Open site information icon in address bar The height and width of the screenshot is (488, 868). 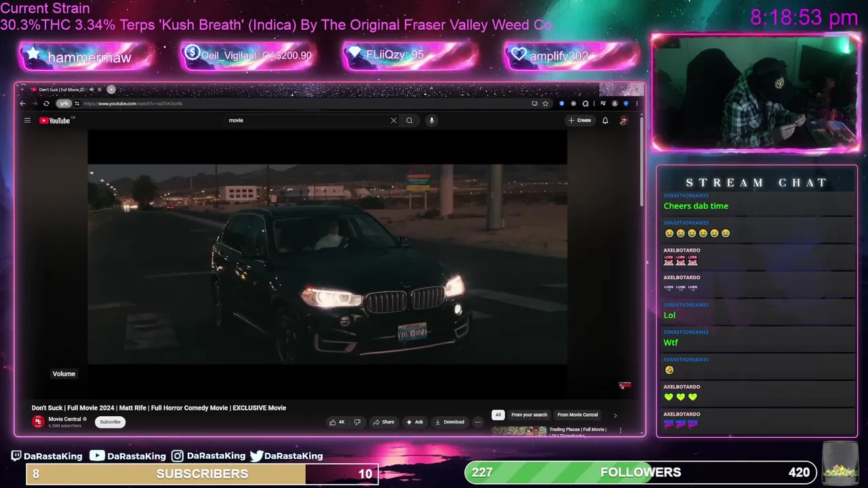pyautogui.click(x=77, y=104)
